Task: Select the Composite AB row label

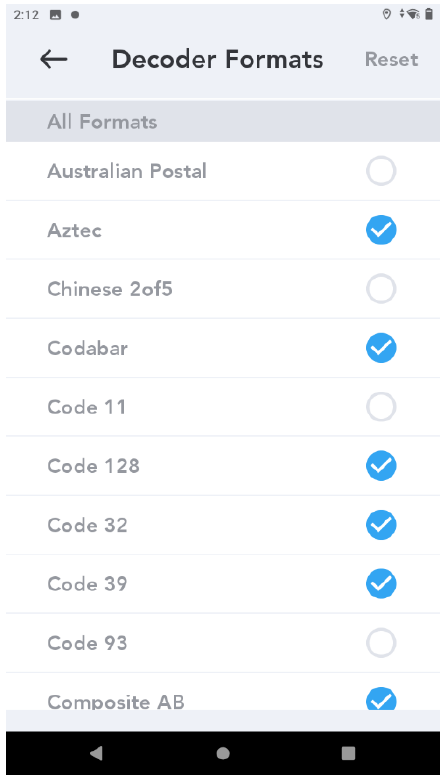Action: [x=116, y=702]
